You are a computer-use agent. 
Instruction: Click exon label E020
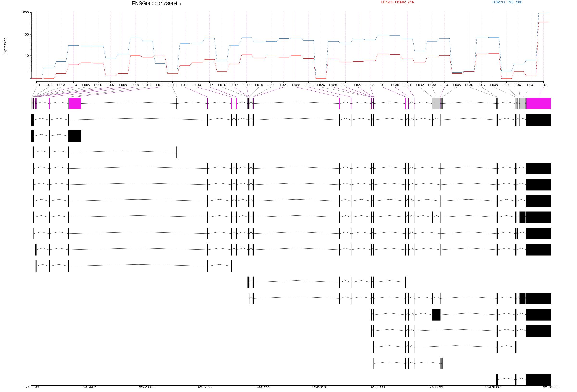pyautogui.click(x=271, y=85)
